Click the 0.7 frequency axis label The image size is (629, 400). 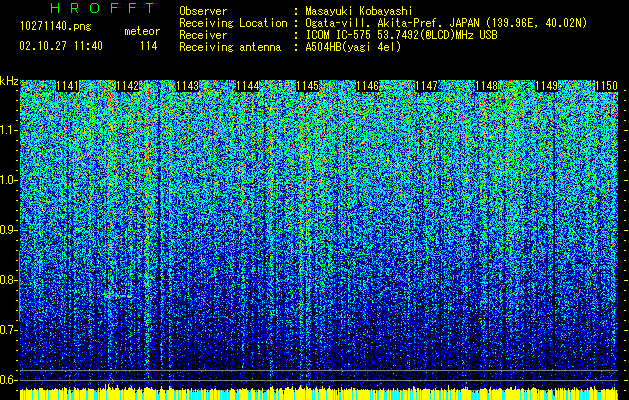[x=9, y=330]
